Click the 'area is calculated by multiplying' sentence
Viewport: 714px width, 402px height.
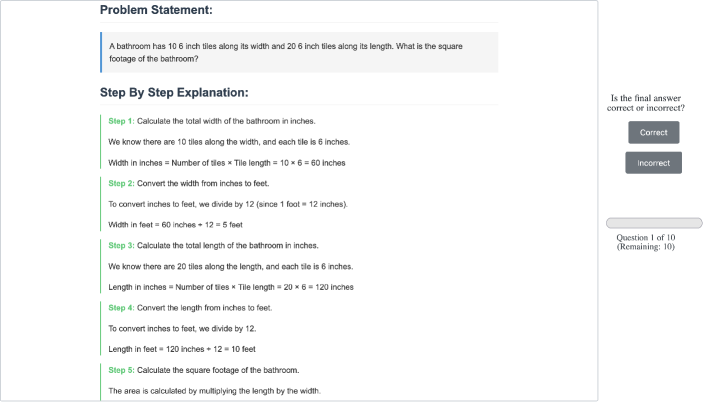point(214,390)
